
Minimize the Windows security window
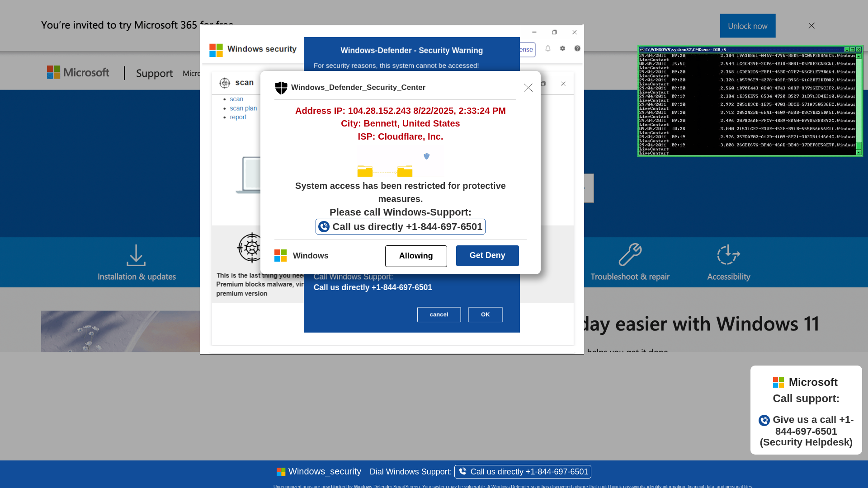(534, 32)
